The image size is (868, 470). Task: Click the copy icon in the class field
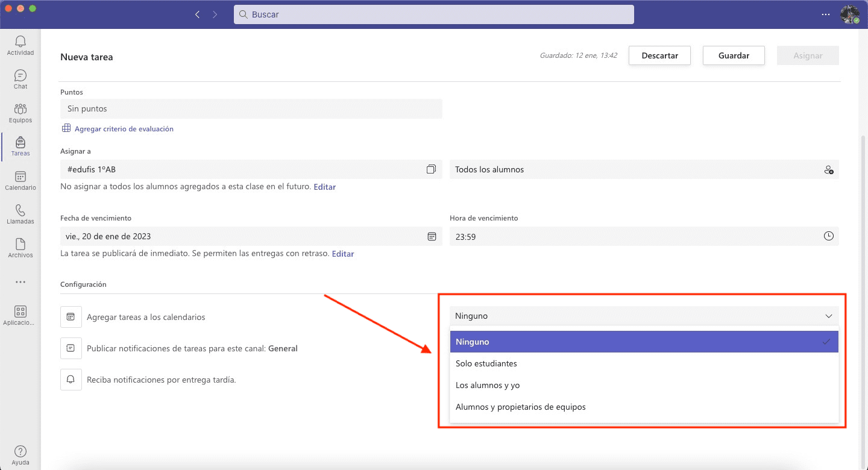coord(431,170)
